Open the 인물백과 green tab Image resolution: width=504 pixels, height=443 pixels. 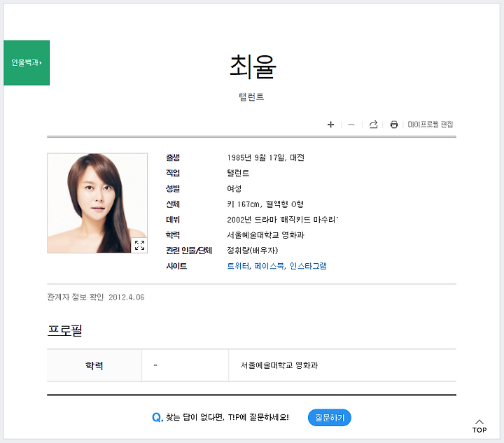point(27,63)
